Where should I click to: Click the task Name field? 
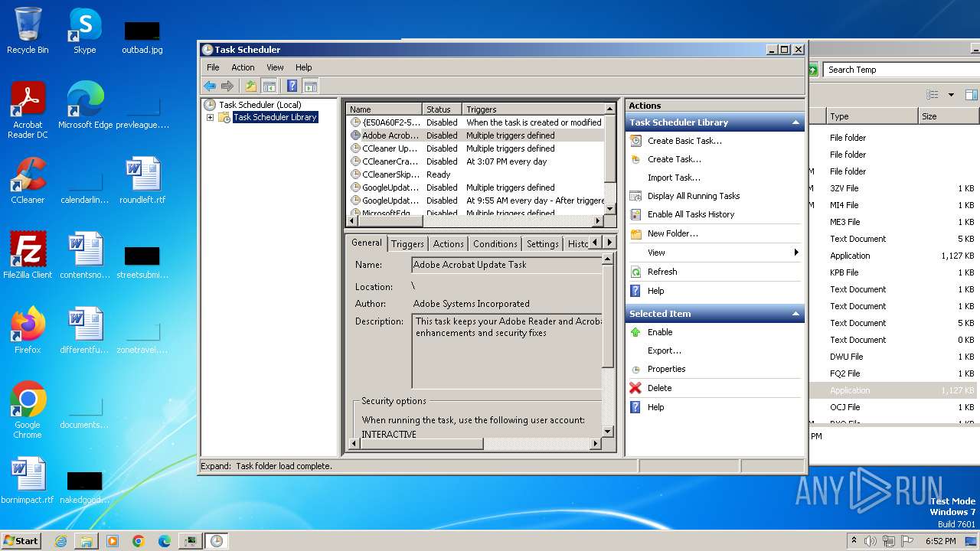(506, 265)
